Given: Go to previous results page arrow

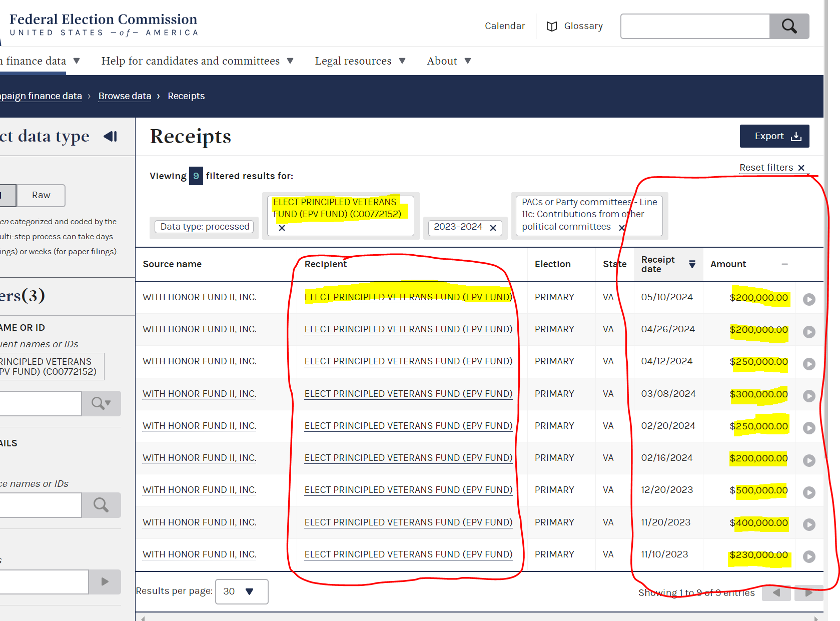Looking at the screenshot, I should 776,592.
